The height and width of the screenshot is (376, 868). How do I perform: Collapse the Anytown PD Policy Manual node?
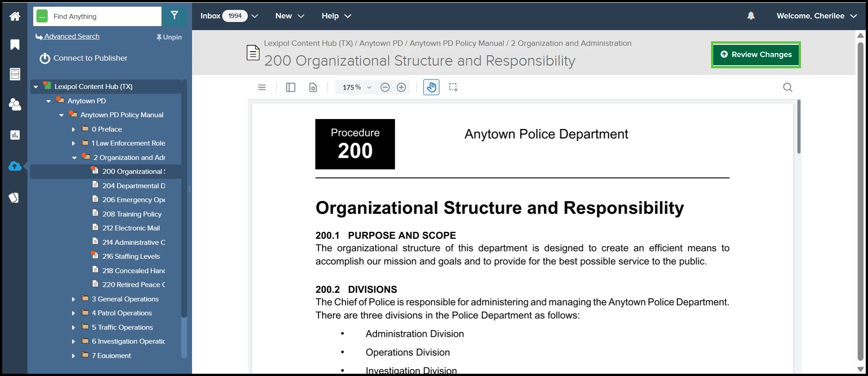pos(62,115)
